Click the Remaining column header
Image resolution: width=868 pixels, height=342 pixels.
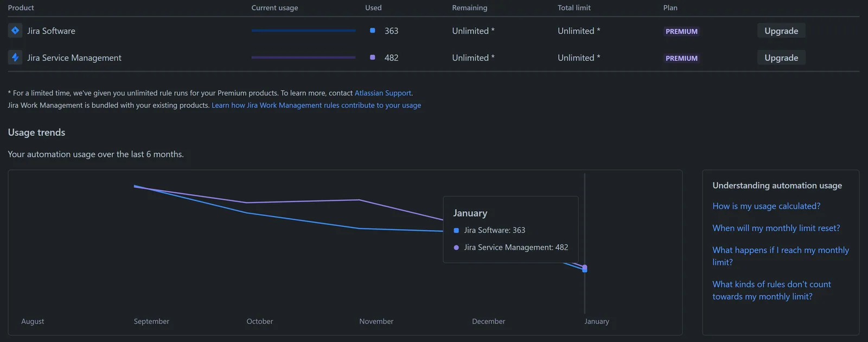coord(470,8)
